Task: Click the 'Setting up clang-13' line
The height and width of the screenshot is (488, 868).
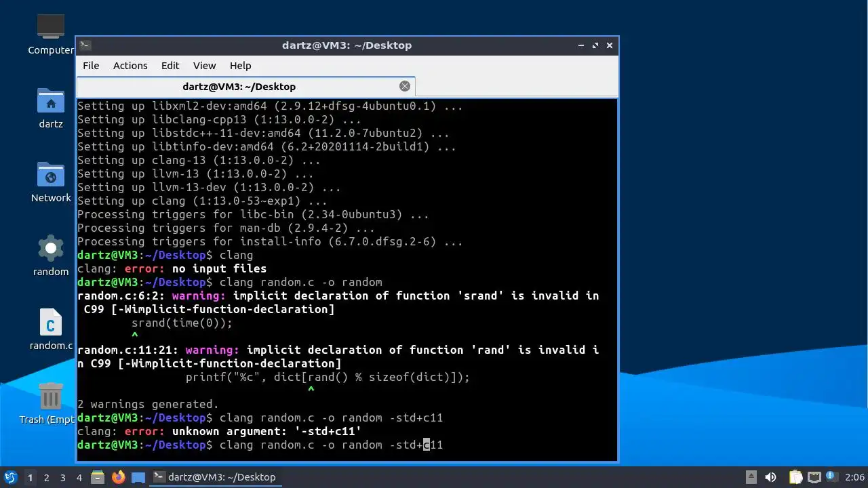Action: pyautogui.click(x=199, y=160)
